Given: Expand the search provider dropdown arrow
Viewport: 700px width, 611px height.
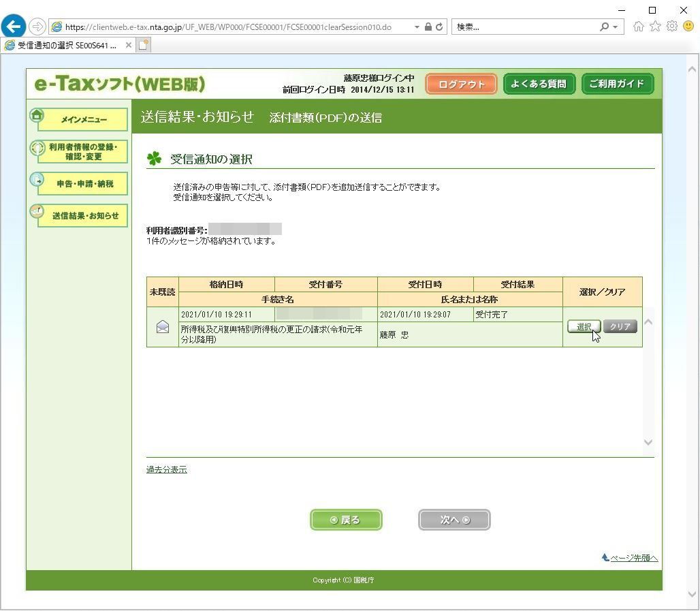Looking at the screenshot, I should tap(615, 27).
